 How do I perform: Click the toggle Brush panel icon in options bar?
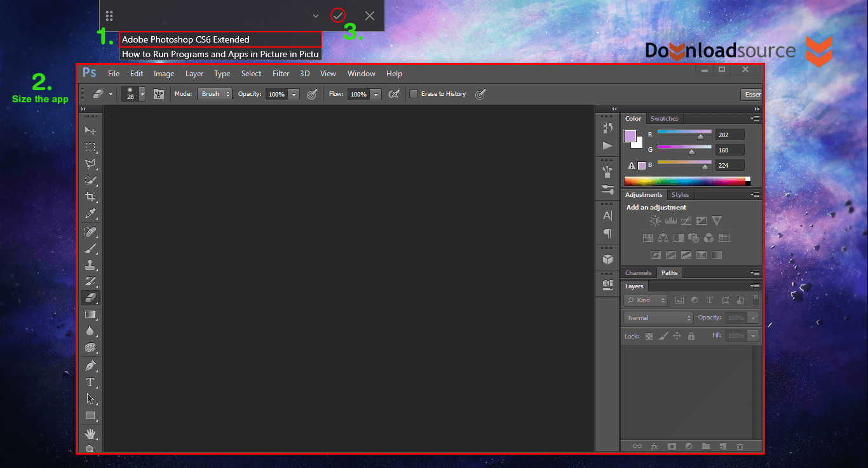click(x=159, y=94)
